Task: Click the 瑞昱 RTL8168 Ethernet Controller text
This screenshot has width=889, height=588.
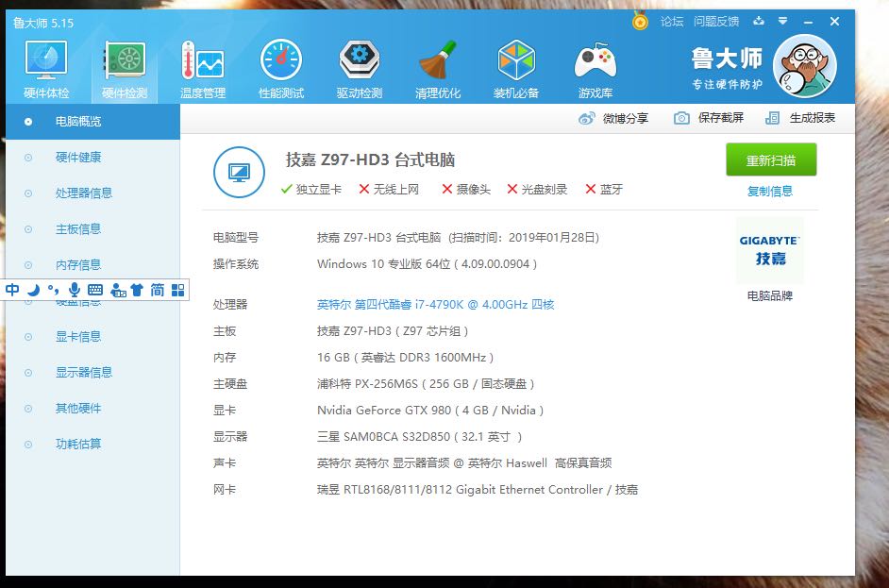Action: pyautogui.click(x=478, y=490)
